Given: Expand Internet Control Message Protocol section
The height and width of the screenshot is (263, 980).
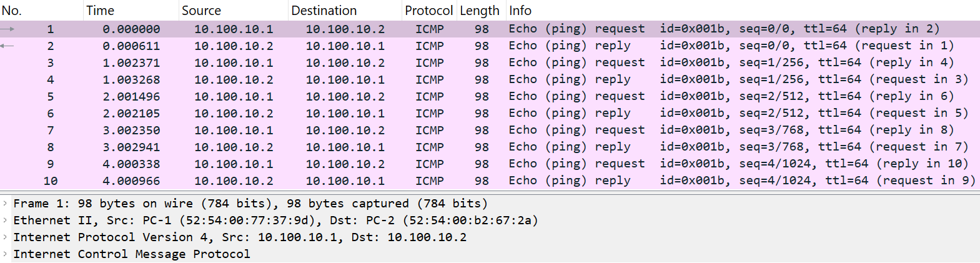Looking at the screenshot, I should (x=5, y=254).
